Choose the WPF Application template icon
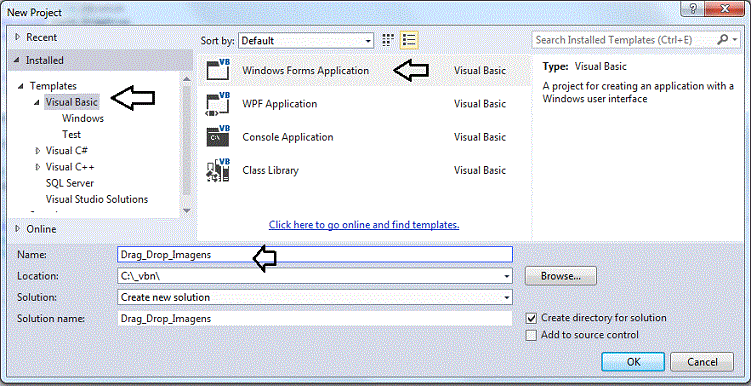751x386 pixels. point(218,103)
